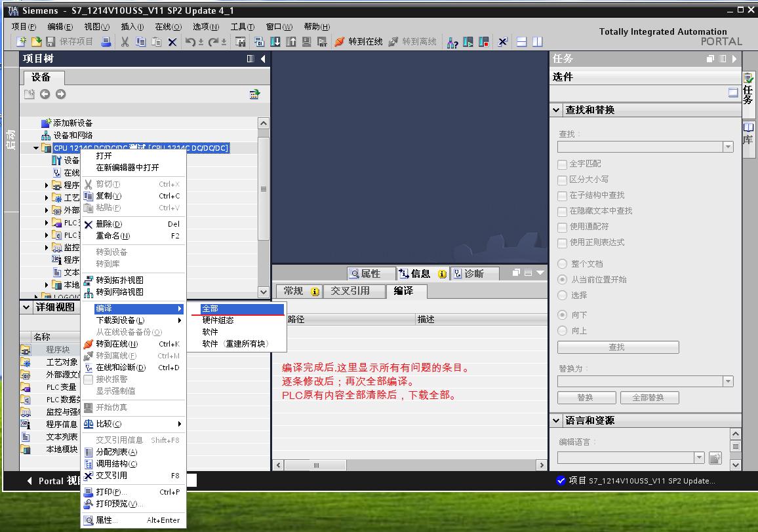The height and width of the screenshot is (532, 758).
Task: Click the Open project toolbar icon
Action: [x=36, y=41]
